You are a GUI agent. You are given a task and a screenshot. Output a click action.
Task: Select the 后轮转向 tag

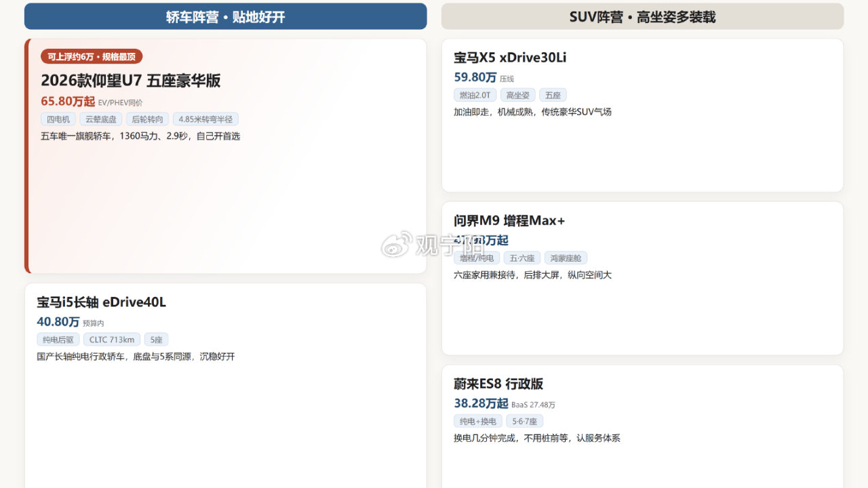click(x=147, y=119)
